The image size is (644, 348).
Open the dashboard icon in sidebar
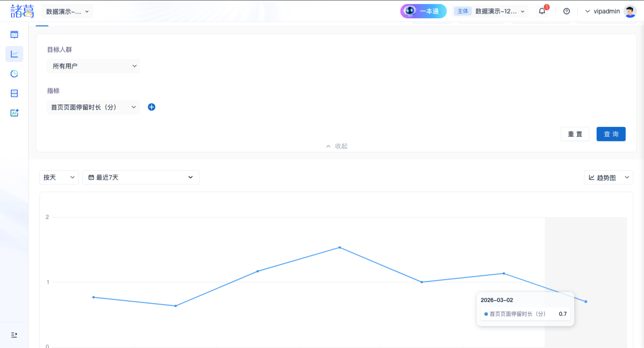click(x=14, y=34)
